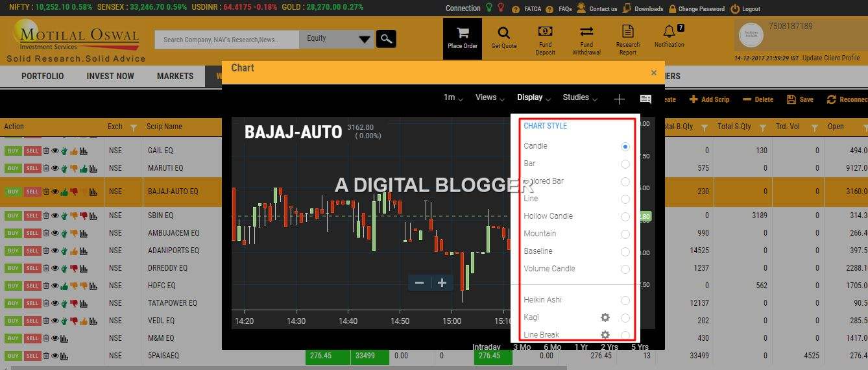Screen dimensions: 868x370
Task: Open the Studies dropdown menu
Action: [579, 97]
